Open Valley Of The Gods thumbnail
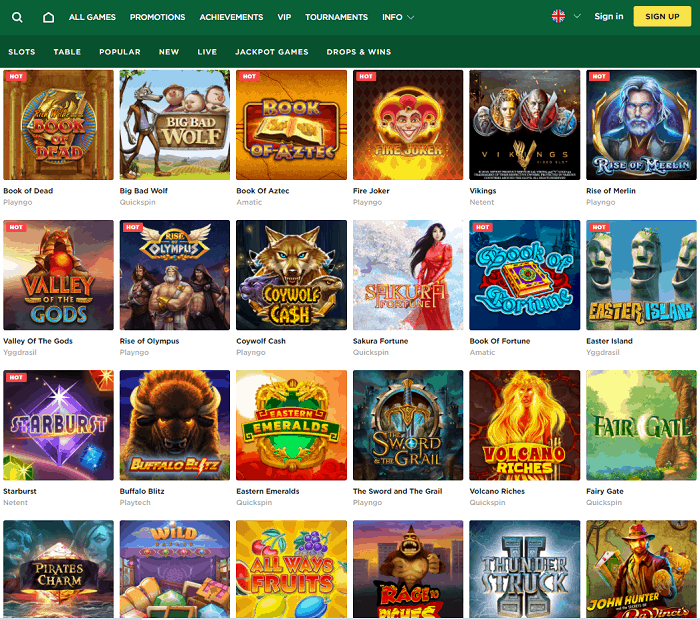Viewport: 700px width, 620px height. tap(58, 275)
